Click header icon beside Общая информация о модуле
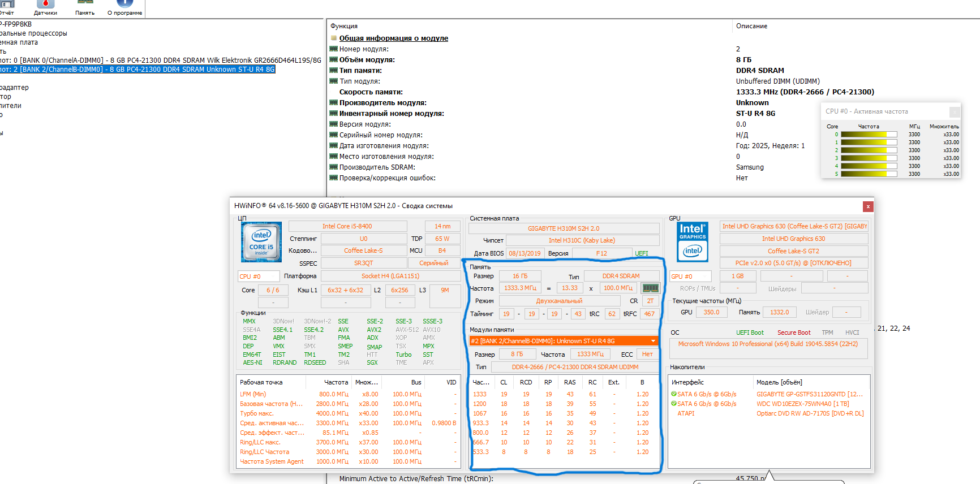980x484 pixels. 334,38
